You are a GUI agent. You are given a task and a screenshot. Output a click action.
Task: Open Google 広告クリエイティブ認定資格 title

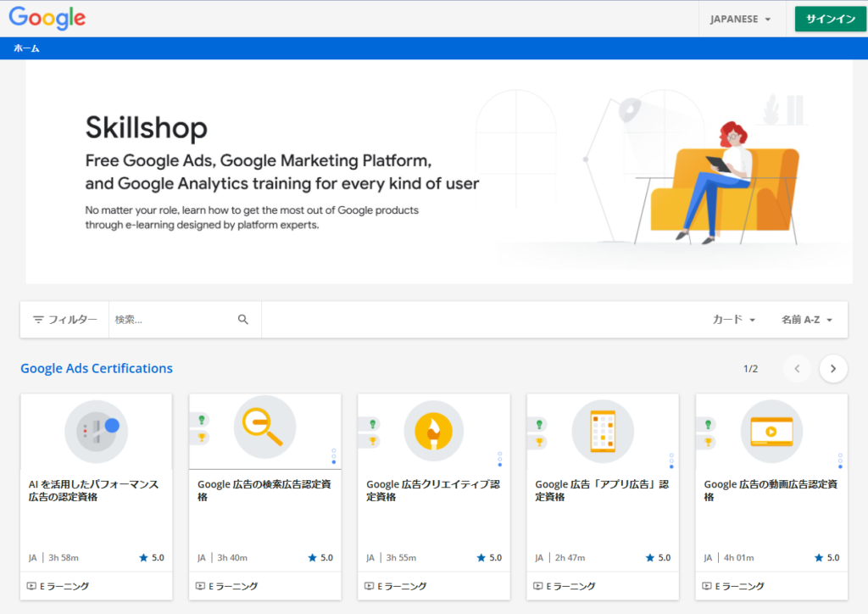point(433,490)
